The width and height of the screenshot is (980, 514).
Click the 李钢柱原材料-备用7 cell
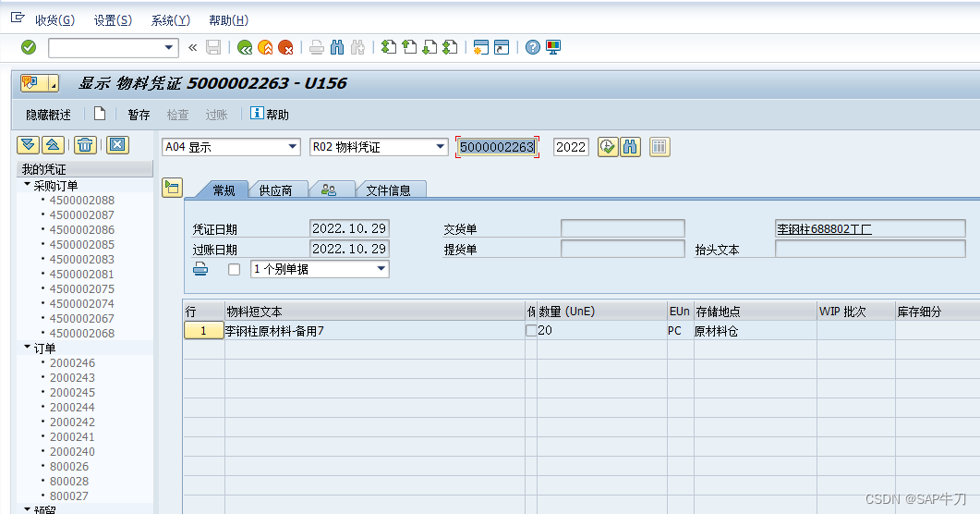pos(375,331)
